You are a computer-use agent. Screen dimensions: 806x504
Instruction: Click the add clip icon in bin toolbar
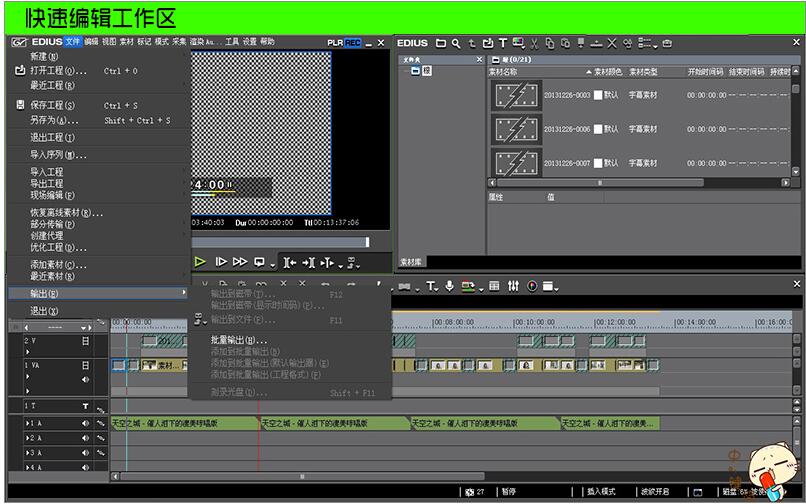click(488, 43)
